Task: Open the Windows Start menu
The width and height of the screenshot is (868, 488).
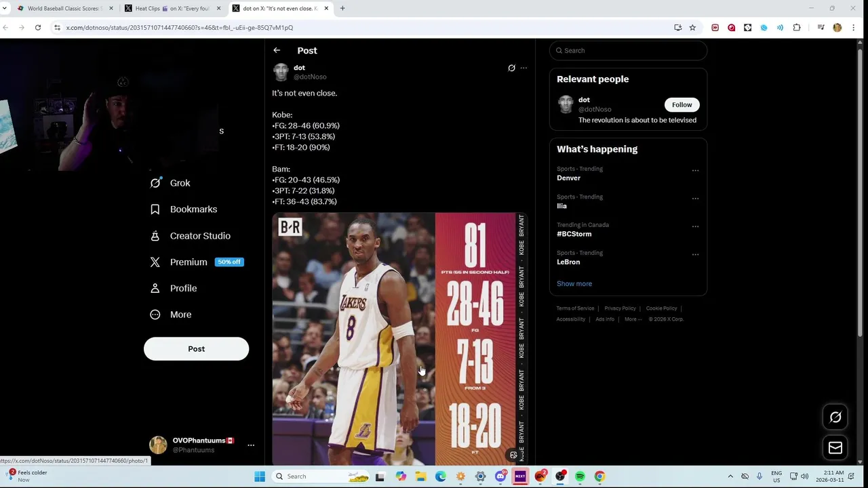Action: click(x=260, y=476)
